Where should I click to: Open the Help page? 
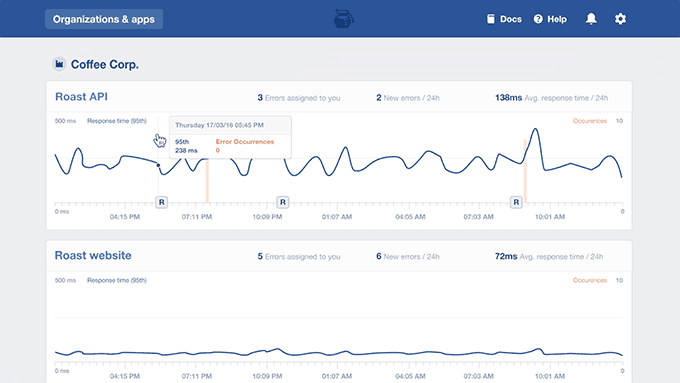[550, 19]
